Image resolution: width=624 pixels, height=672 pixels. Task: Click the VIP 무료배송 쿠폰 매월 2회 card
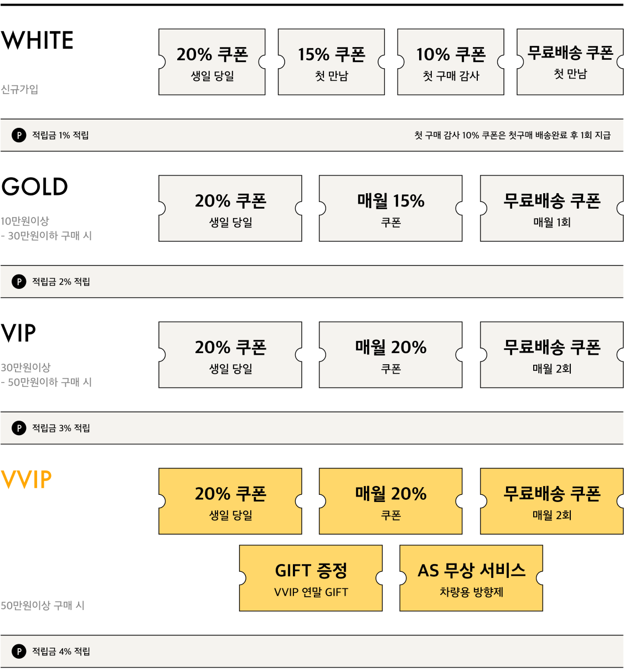[x=552, y=355]
